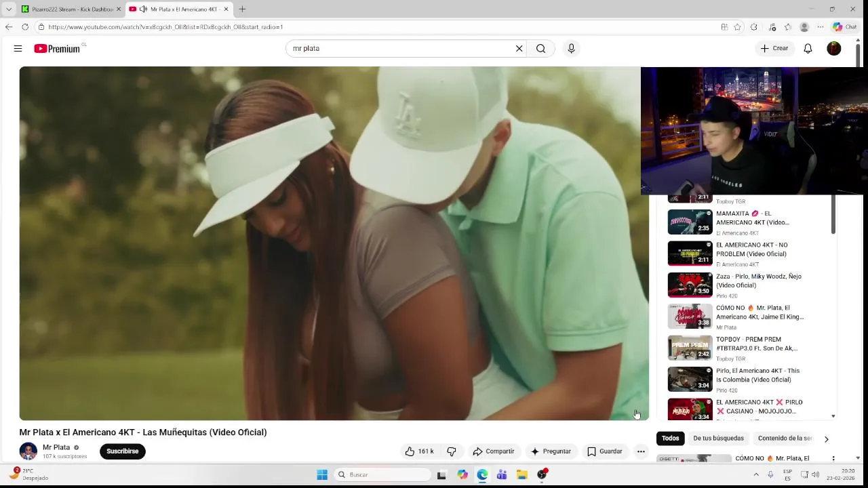The image size is (868, 488).
Task: Go back in the browser
Action: pos(9,27)
